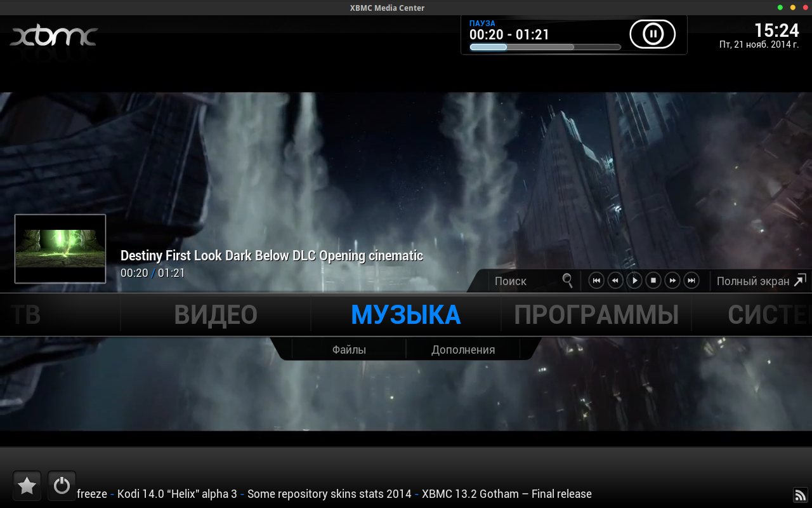Seek using the top playback progress bar

[545, 47]
